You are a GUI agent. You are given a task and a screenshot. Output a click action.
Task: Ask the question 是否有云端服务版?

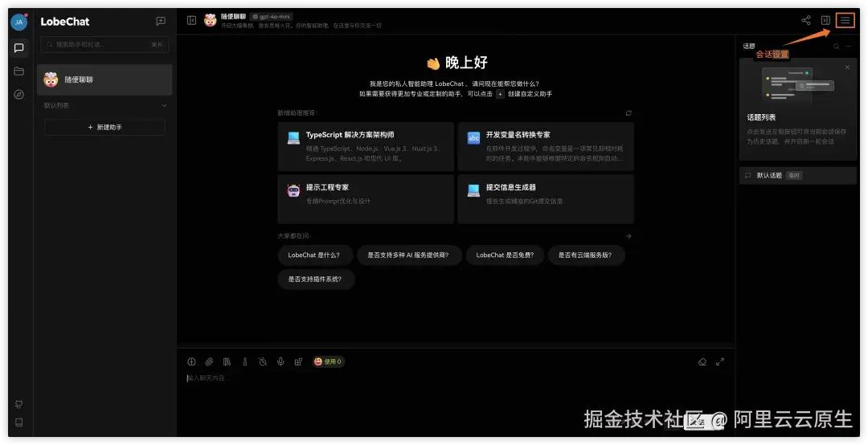point(585,255)
